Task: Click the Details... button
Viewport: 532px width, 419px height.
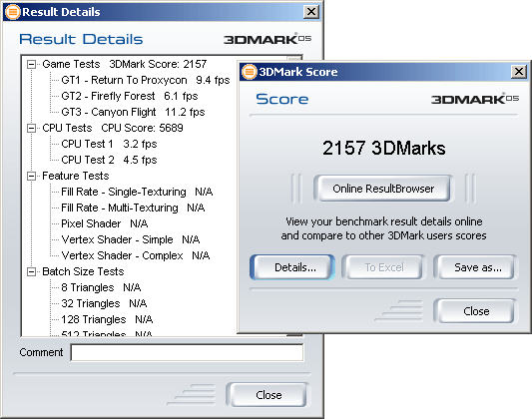Action: coord(292,267)
